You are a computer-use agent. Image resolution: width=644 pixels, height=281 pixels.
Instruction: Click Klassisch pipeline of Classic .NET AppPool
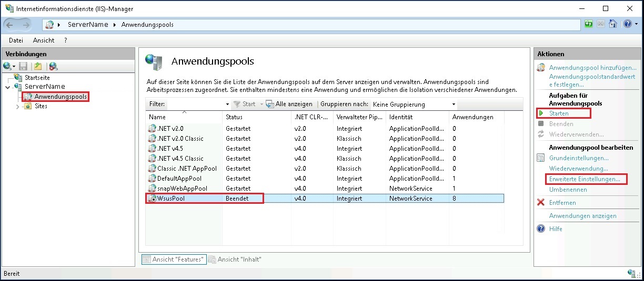click(x=349, y=169)
